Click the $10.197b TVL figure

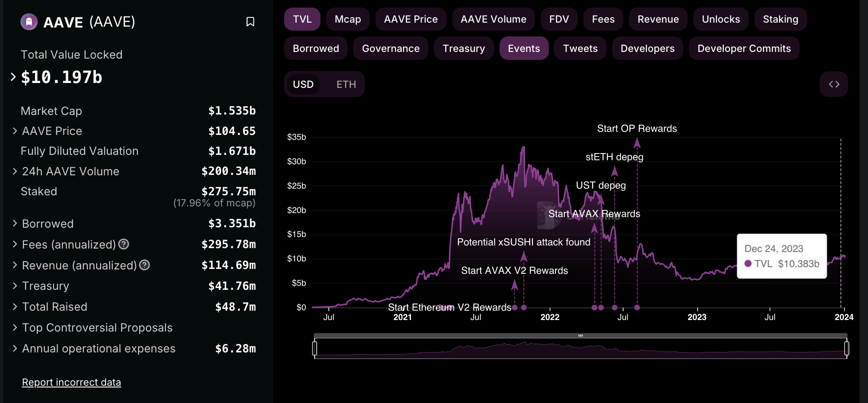[x=62, y=77]
